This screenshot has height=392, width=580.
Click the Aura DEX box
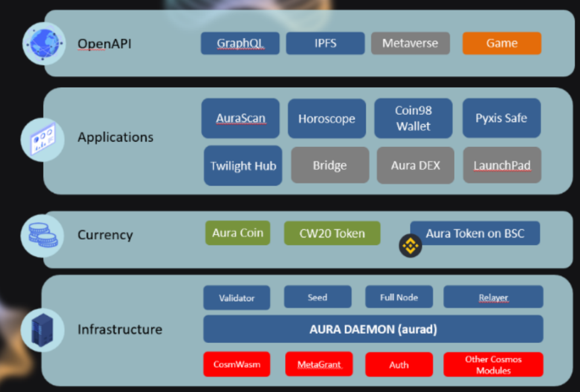(x=415, y=165)
